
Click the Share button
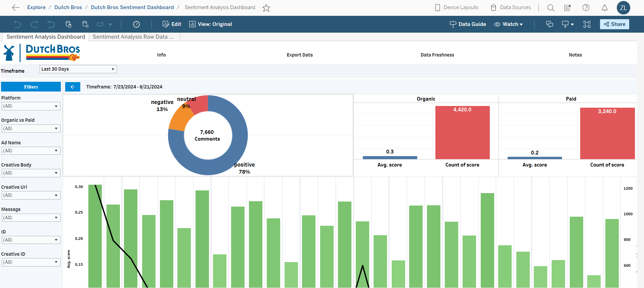614,24
